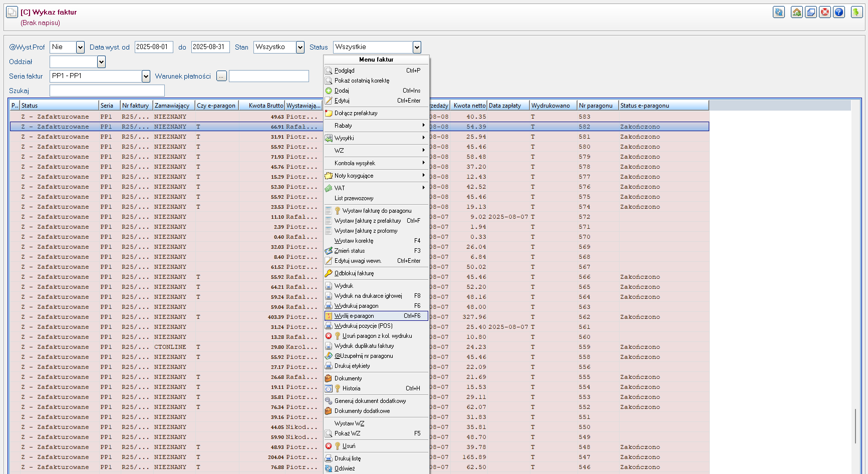Select the row with paragon number 583

(360, 117)
